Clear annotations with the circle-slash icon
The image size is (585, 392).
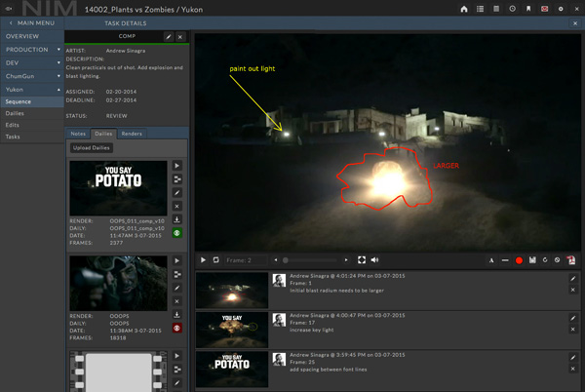tap(557, 260)
